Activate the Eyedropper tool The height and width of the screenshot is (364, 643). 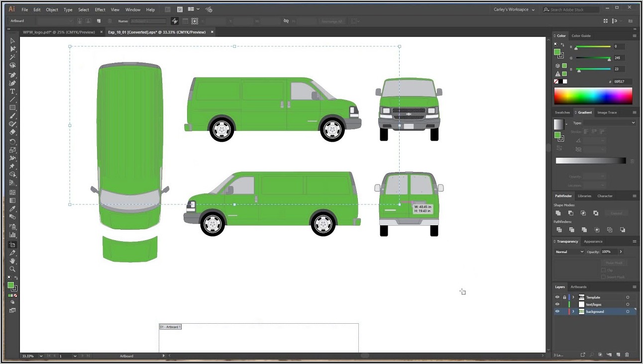coord(12,209)
